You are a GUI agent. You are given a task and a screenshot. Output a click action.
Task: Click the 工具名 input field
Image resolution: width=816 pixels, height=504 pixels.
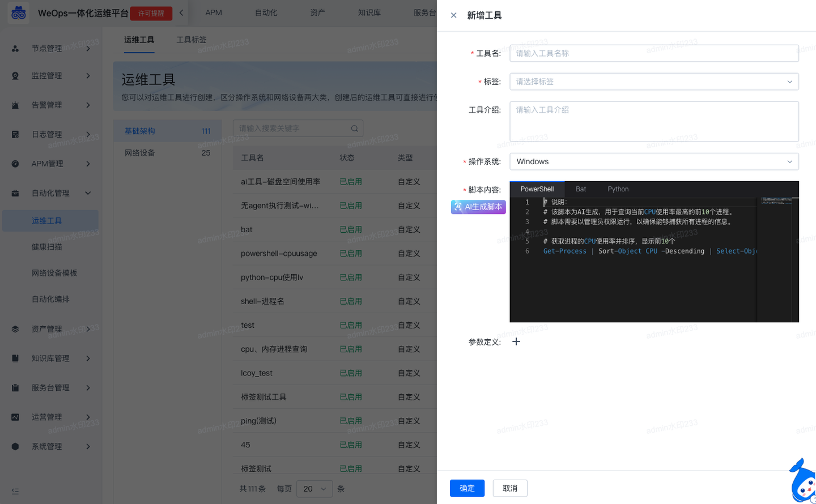point(654,53)
